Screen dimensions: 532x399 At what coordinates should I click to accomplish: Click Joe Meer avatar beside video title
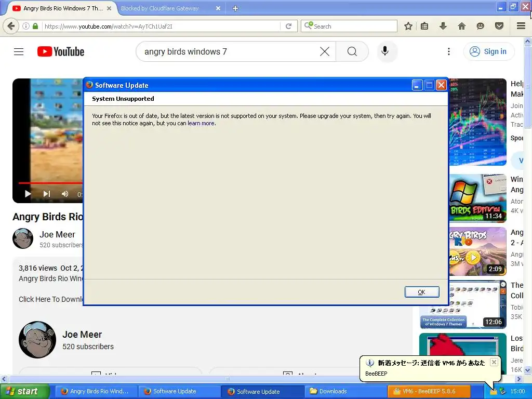[23, 238]
